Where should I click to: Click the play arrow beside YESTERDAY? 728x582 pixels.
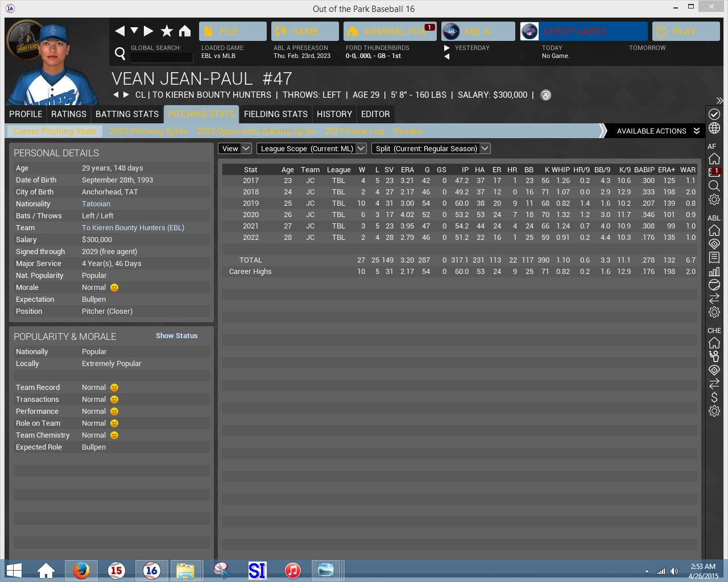(x=447, y=48)
